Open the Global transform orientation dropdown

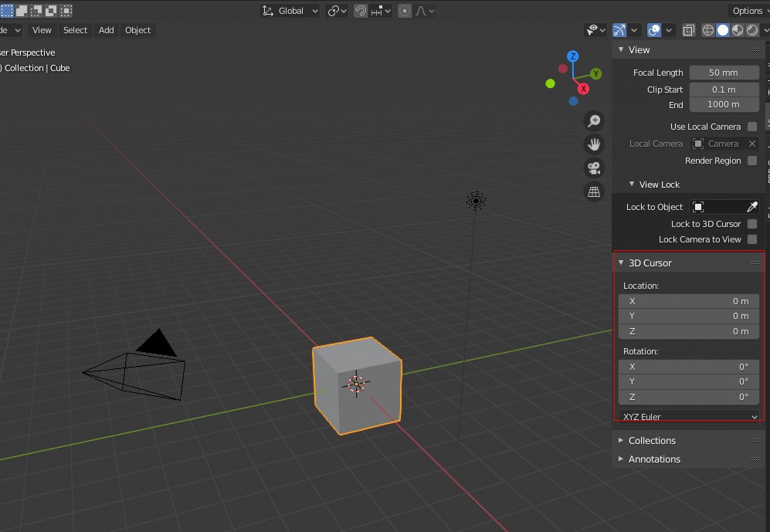pos(290,11)
